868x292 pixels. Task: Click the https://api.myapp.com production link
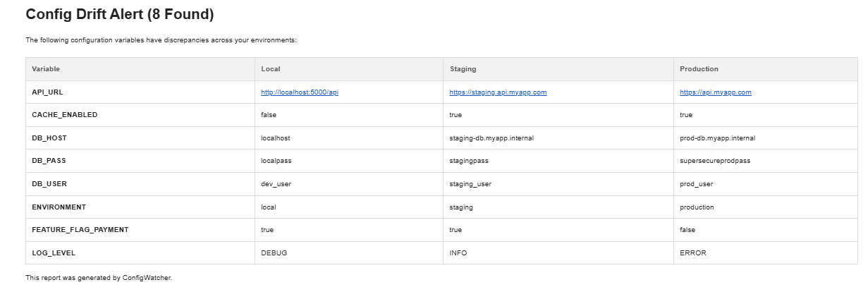click(715, 92)
